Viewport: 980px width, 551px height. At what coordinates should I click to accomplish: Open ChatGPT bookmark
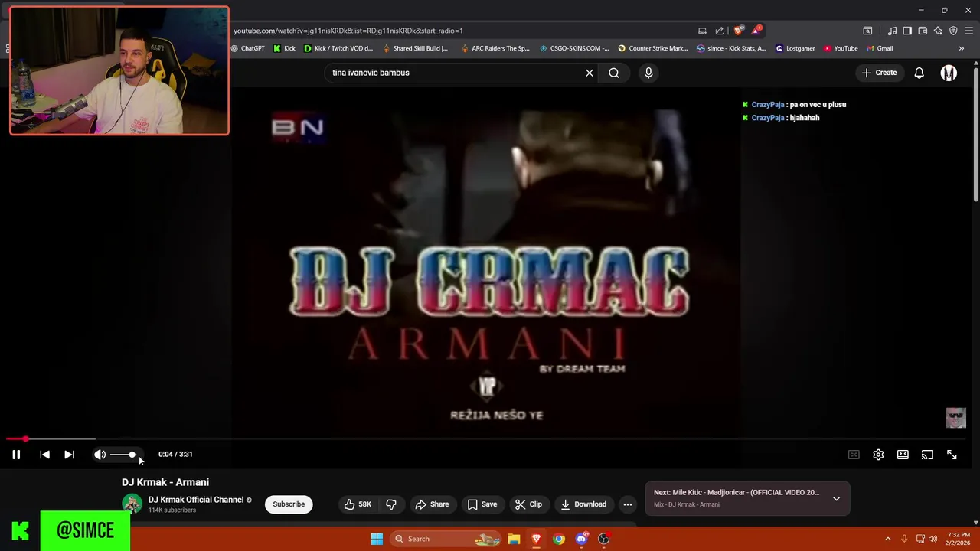pos(247,48)
